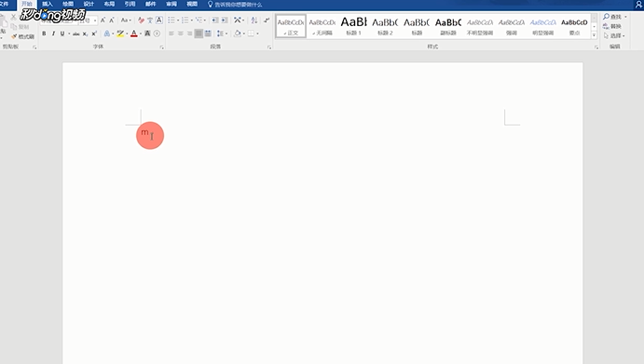Open the Styles pane launcher
644x364 pixels.
click(x=596, y=47)
